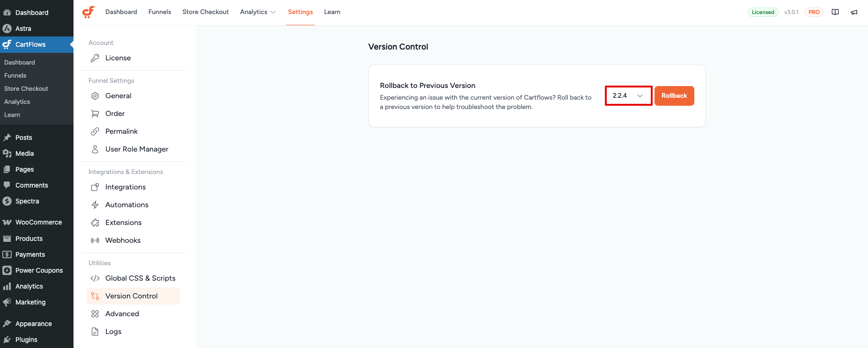The image size is (868, 348).
Task: Open the what's new megaphone icon
Action: (x=854, y=12)
